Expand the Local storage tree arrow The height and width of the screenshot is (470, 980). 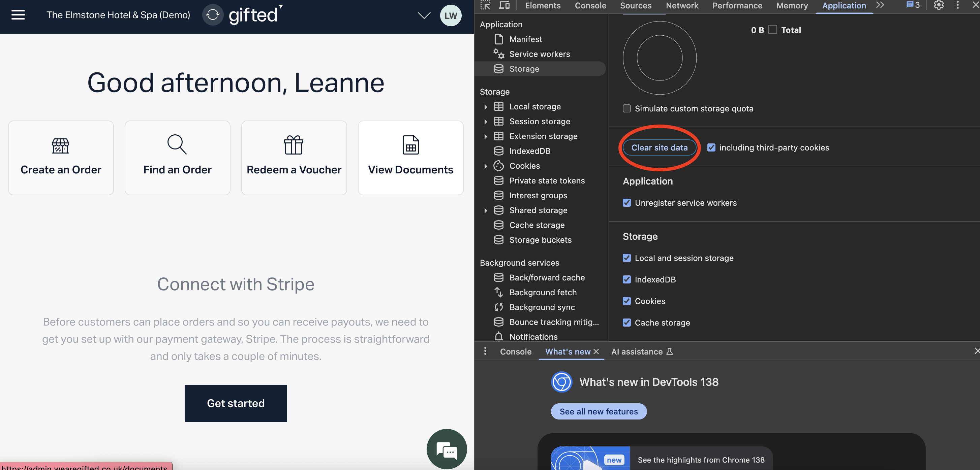point(485,107)
